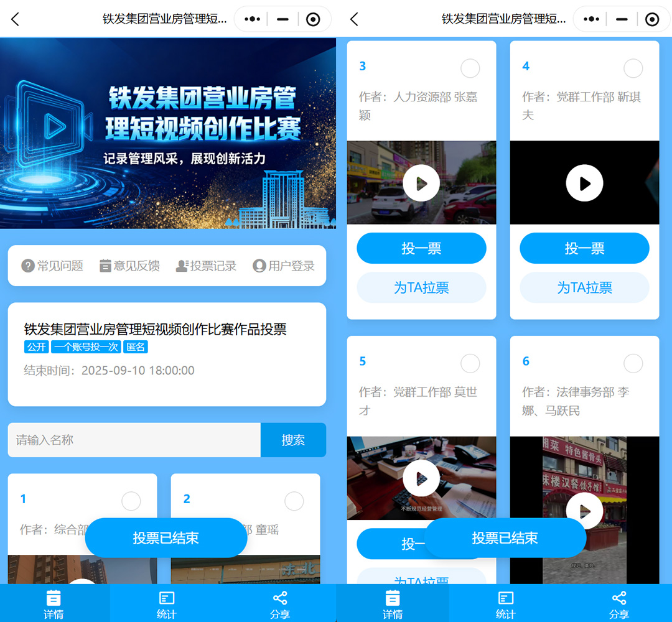Screen dimensions: 672x622
Task: Focus the 请输入名称 search field
Action: pos(134,440)
